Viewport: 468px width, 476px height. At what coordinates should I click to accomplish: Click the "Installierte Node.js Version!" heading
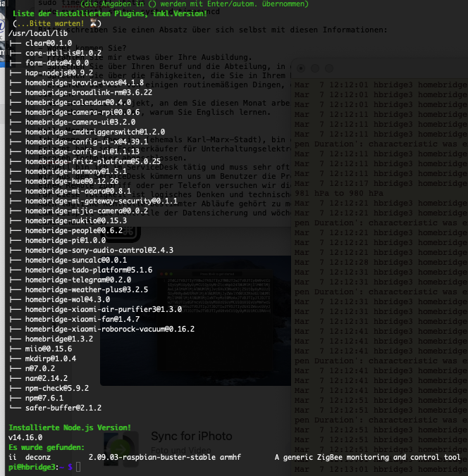click(x=69, y=427)
